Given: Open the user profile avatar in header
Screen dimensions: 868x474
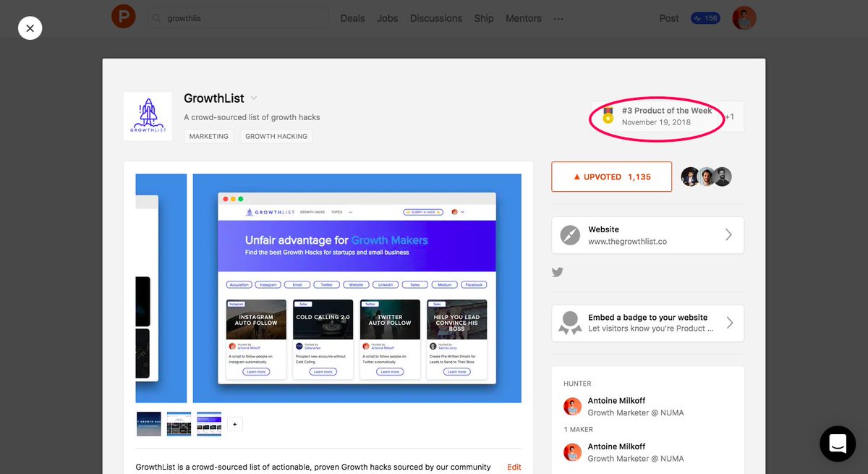Looking at the screenshot, I should (744, 18).
